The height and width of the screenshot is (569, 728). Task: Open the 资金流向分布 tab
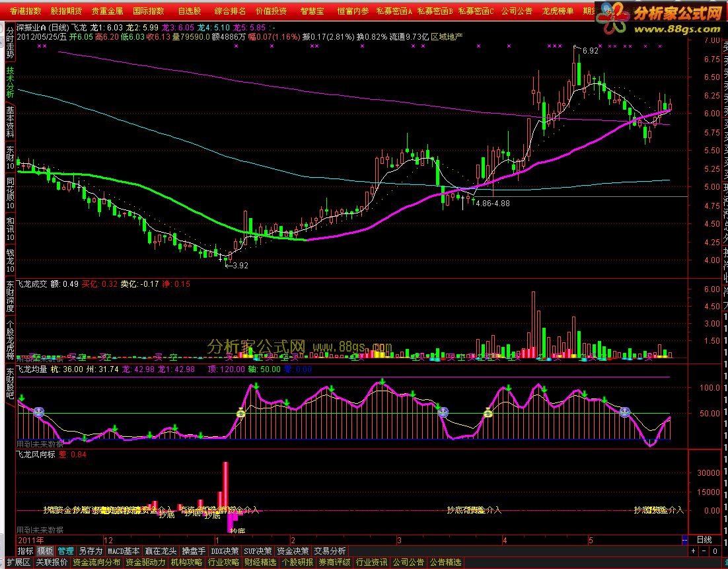[96, 562]
